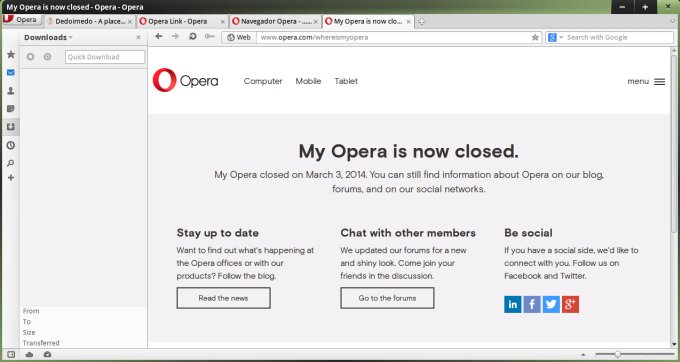Click the small up arrow beside the zoom slider
The width and height of the screenshot is (680, 362).
(583, 355)
